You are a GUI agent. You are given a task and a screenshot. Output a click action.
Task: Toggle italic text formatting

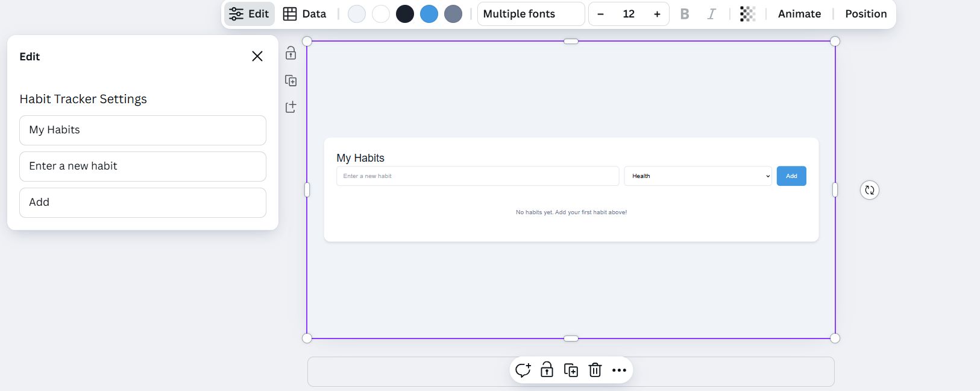pos(711,14)
